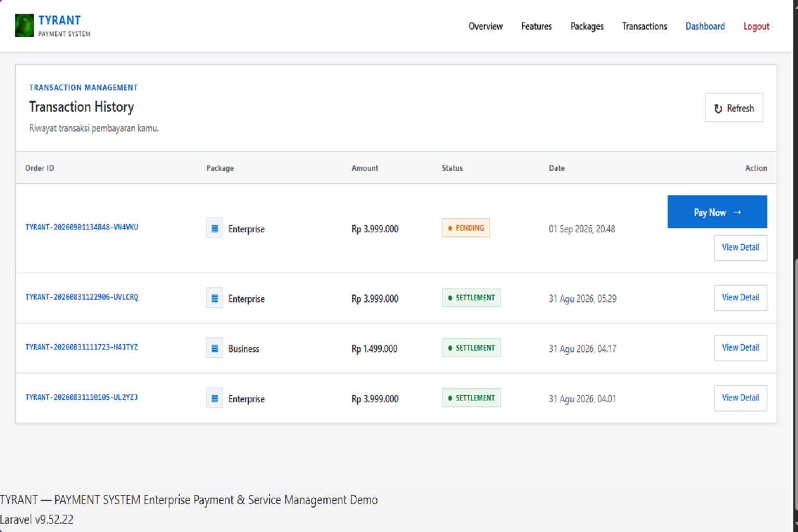This screenshot has width=798, height=532.
Task: Click package icon in UL2YZJ order row
Action: click(x=215, y=398)
